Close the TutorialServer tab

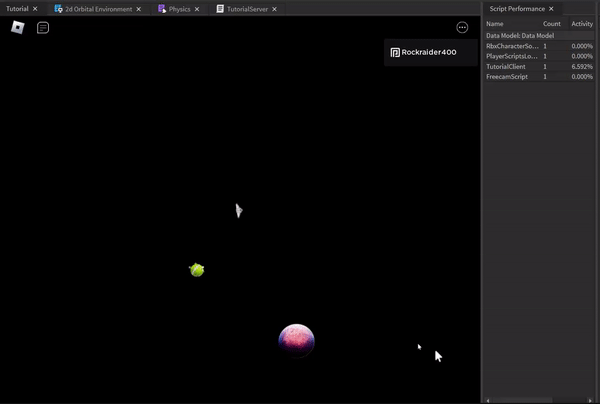(274, 9)
